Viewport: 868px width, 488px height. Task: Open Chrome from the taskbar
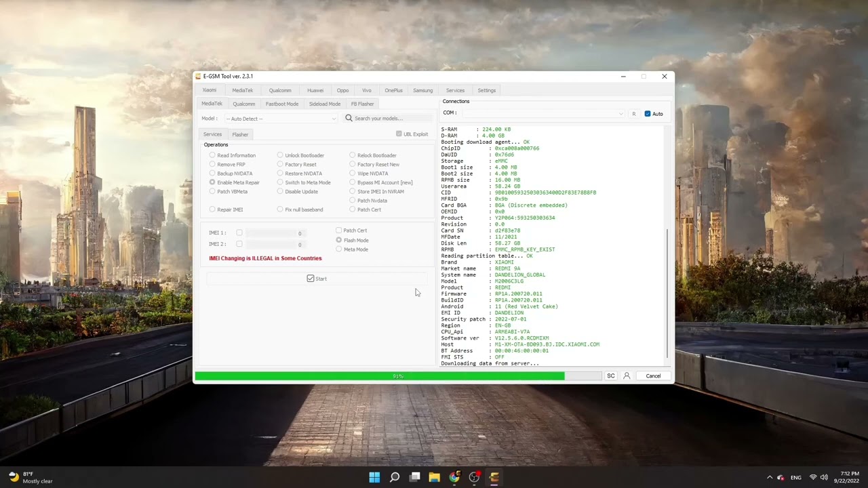[454, 477]
